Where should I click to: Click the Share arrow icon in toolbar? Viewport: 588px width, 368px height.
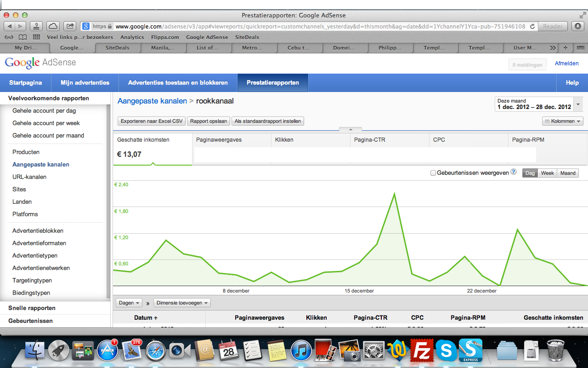coord(70,26)
